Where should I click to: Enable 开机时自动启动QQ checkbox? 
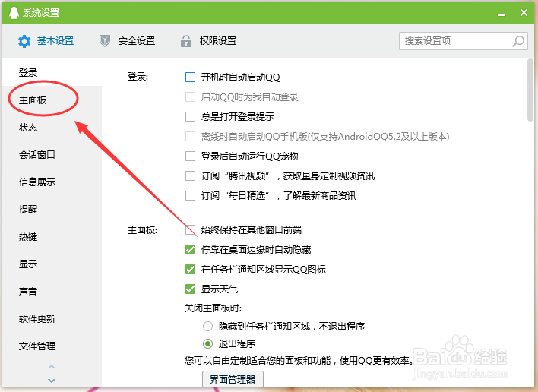pos(191,77)
